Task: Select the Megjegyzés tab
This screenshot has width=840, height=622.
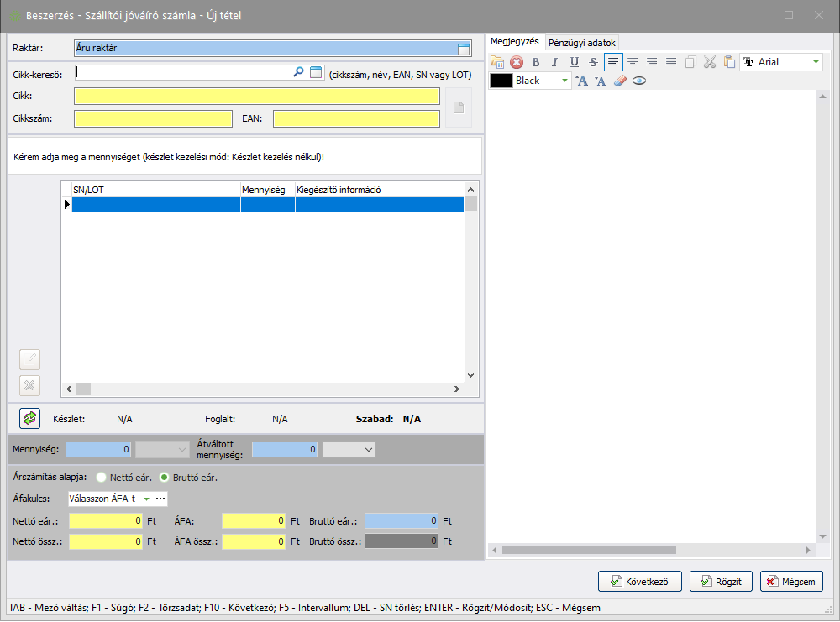Action: [514, 42]
